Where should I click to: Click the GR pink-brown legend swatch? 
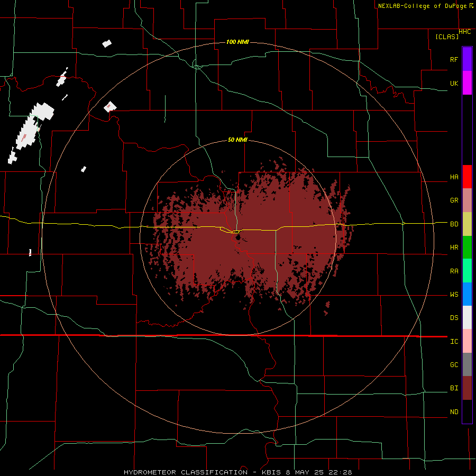(x=467, y=200)
